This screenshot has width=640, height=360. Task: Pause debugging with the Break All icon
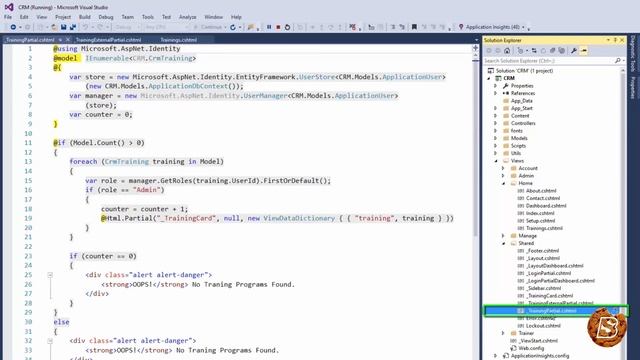point(269,27)
